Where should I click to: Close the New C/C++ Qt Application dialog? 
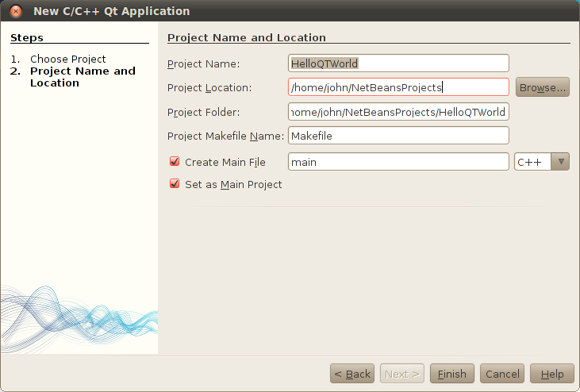[x=16, y=12]
